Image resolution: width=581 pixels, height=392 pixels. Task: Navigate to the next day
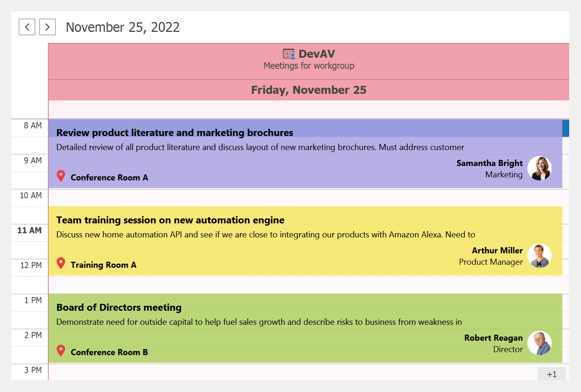tap(47, 27)
